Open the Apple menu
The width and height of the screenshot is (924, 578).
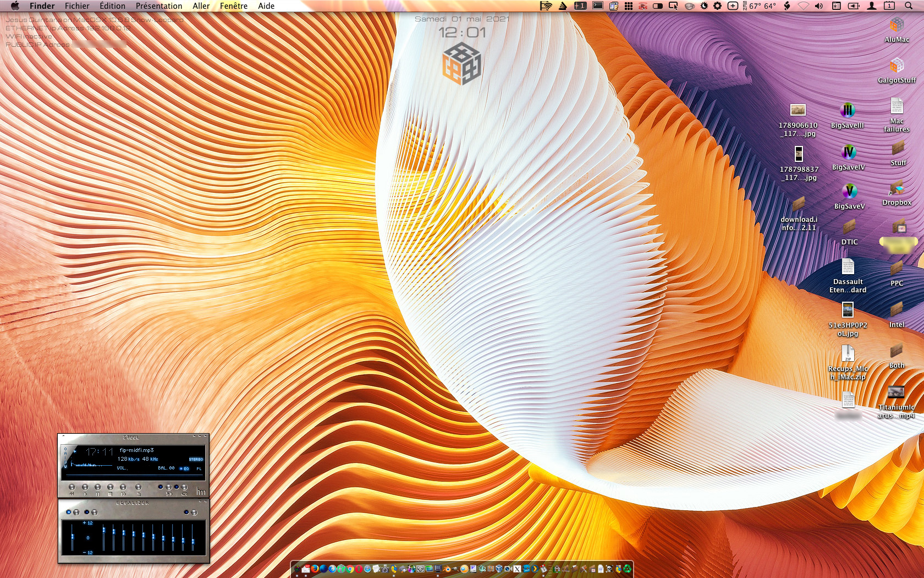click(x=15, y=6)
